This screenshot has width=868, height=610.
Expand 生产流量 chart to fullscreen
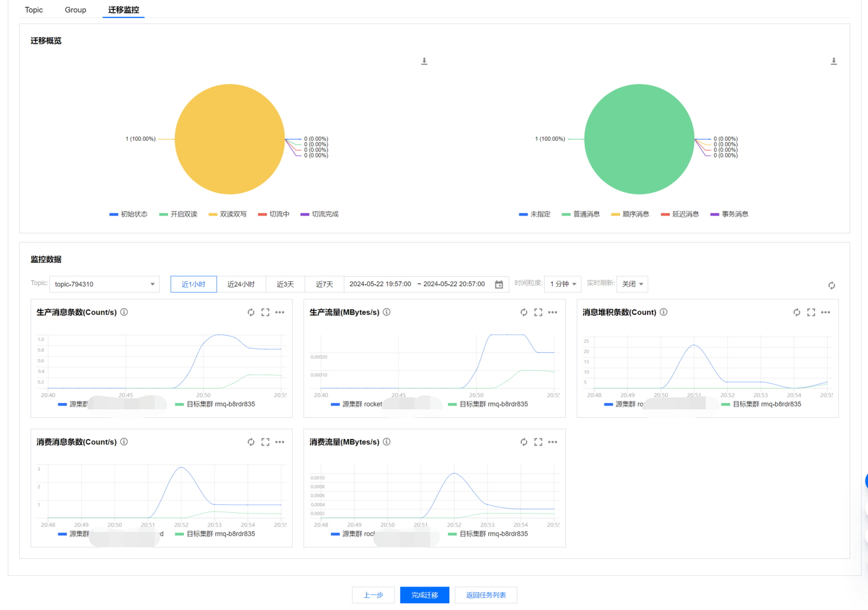pos(538,312)
